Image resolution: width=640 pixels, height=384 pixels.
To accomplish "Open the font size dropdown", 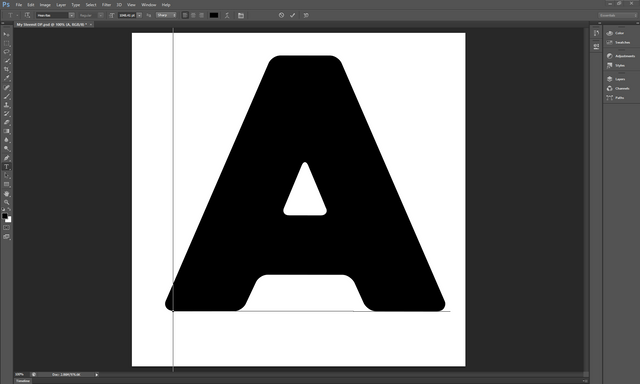I will tap(139, 15).
